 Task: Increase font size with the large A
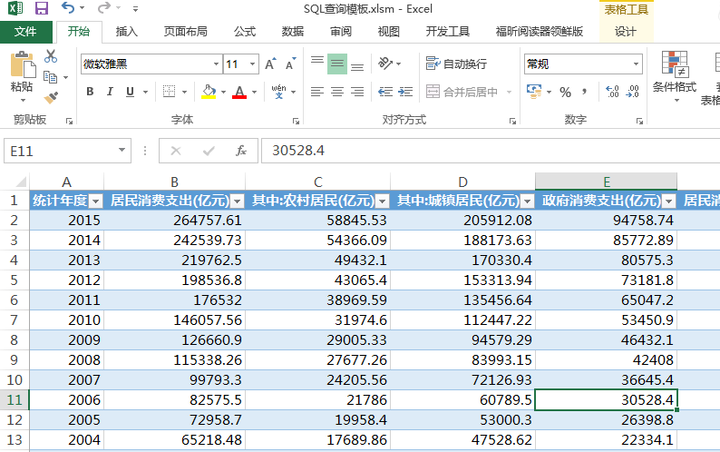[x=270, y=64]
